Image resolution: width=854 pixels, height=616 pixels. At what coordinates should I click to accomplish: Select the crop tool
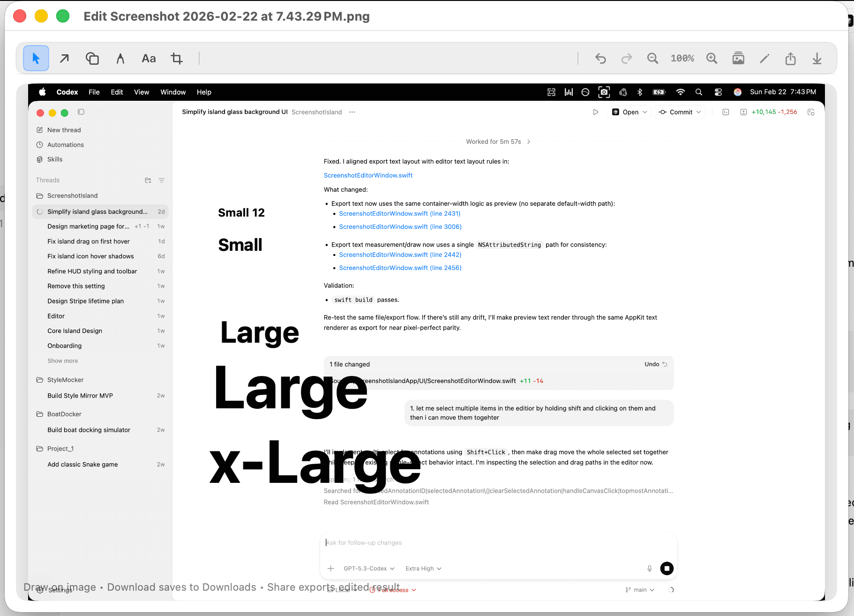(177, 58)
